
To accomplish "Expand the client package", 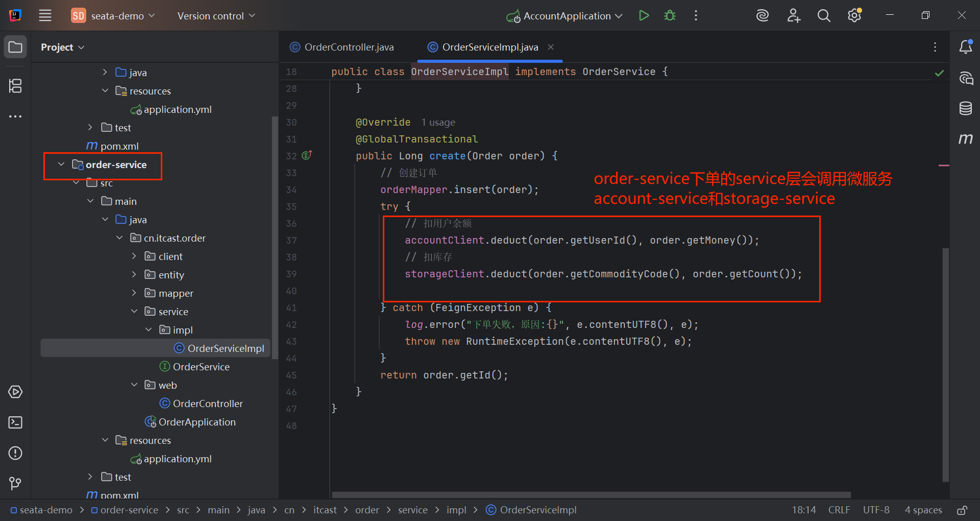I will (x=134, y=256).
